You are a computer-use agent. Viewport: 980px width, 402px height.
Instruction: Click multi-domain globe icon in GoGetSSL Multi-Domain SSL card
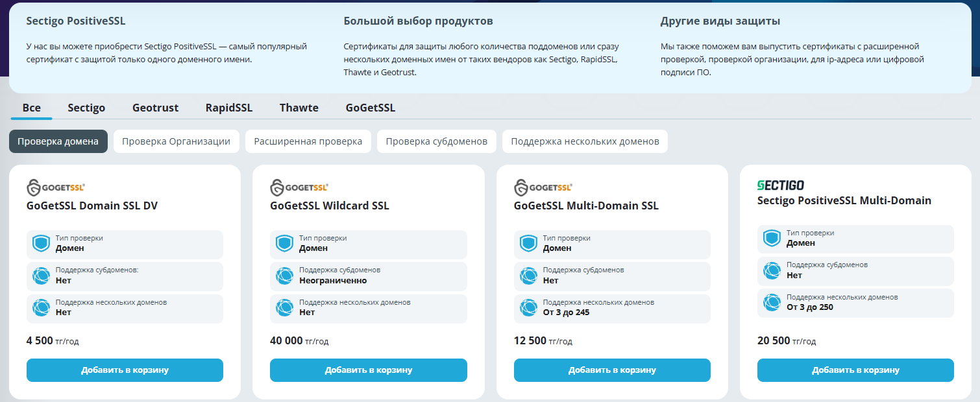tap(528, 307)
